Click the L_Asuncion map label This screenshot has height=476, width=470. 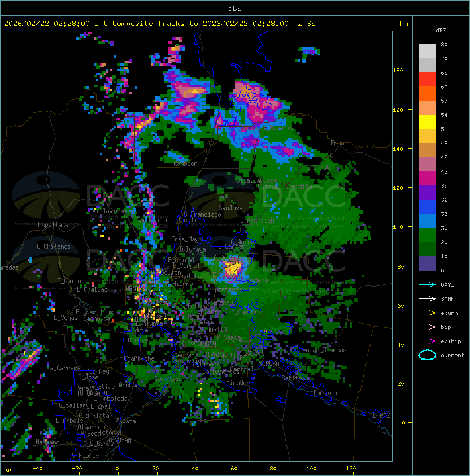point(257,220)
